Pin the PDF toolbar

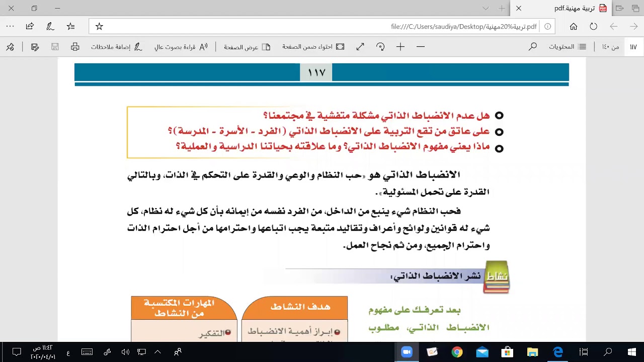(10, 47)
